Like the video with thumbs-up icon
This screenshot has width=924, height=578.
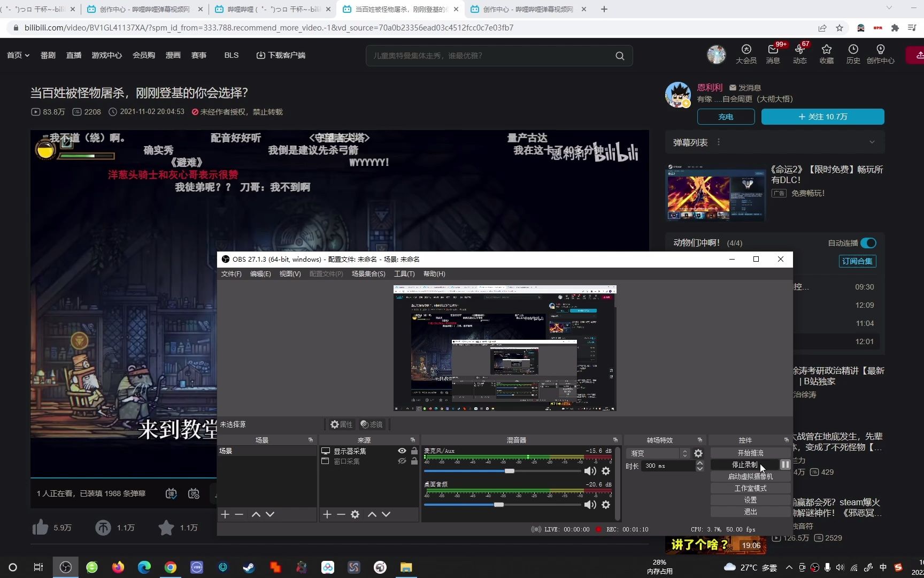(41, 528)
